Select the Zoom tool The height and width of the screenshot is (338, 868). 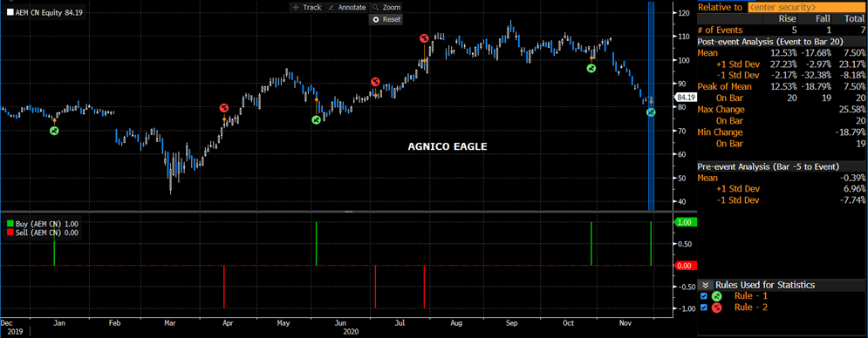tap(386, 7)
